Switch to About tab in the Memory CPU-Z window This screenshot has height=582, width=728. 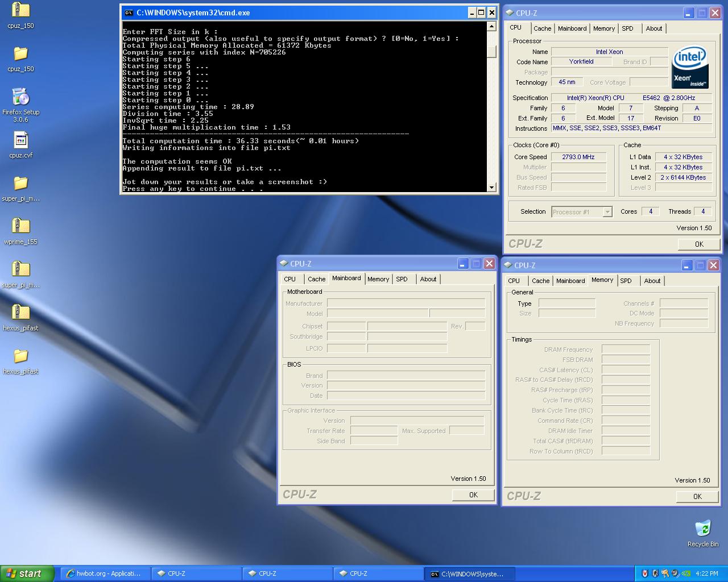pos(652,281)
